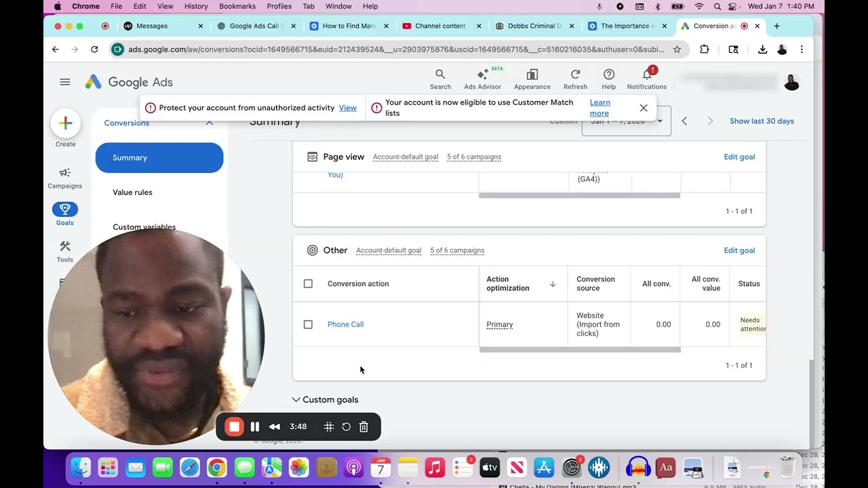Switch to the Channel content tab

[441, 26]
